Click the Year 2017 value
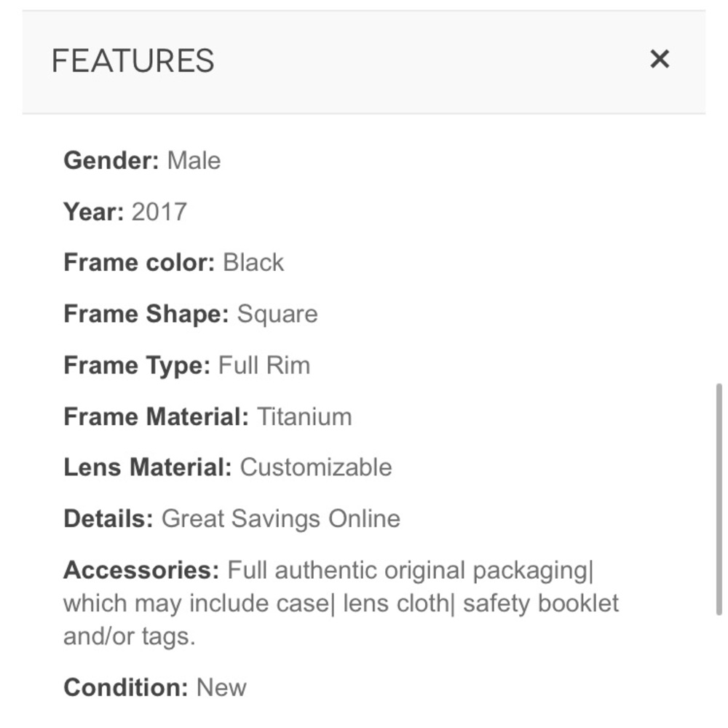This screenshot has height=728, width=728. 159,211
